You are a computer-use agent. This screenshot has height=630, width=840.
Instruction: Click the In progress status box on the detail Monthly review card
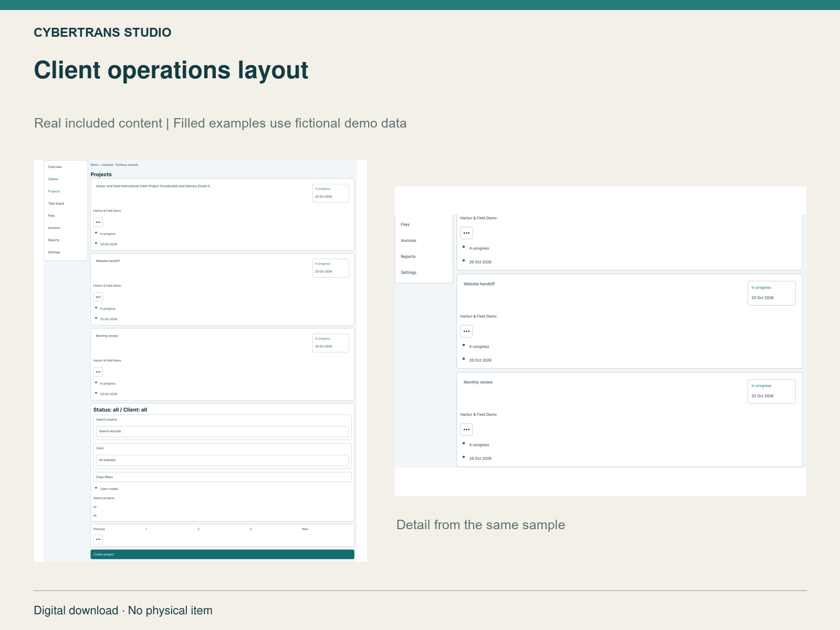point(772,392)
